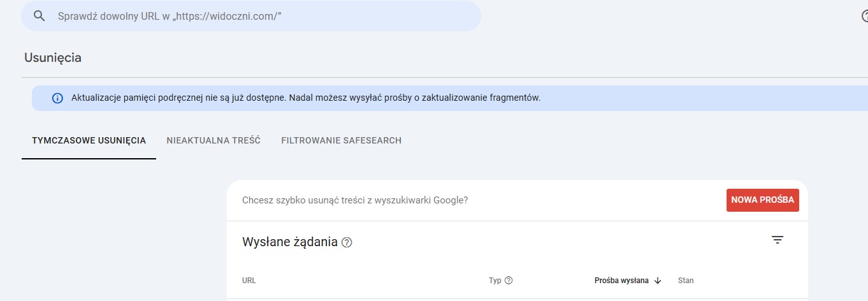Open the Nieaktualna treść tab
Viewport: 868px width, 301px height.
213,140
